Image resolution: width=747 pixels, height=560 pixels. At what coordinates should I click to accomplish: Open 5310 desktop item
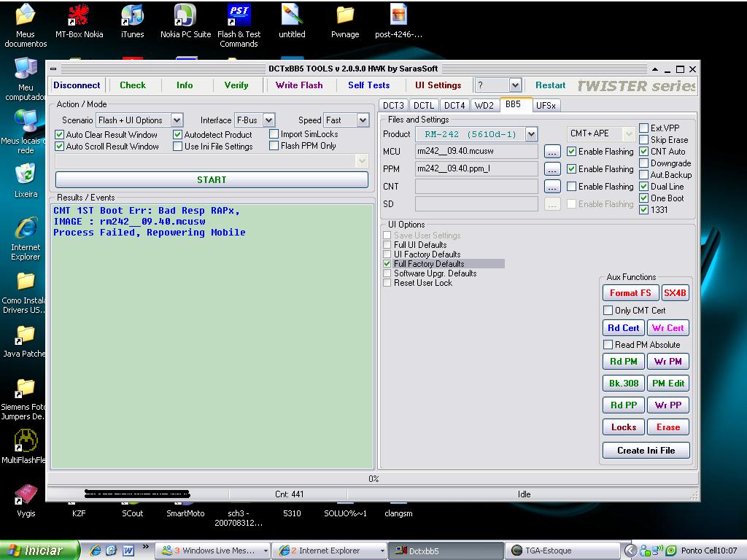click(292, 513)
